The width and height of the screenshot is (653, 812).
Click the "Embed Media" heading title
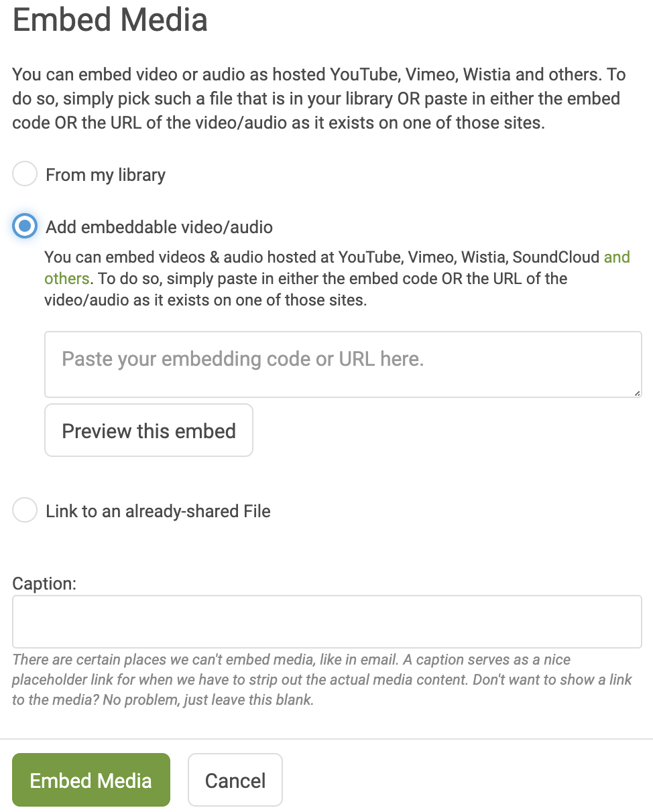coord(110,20)
